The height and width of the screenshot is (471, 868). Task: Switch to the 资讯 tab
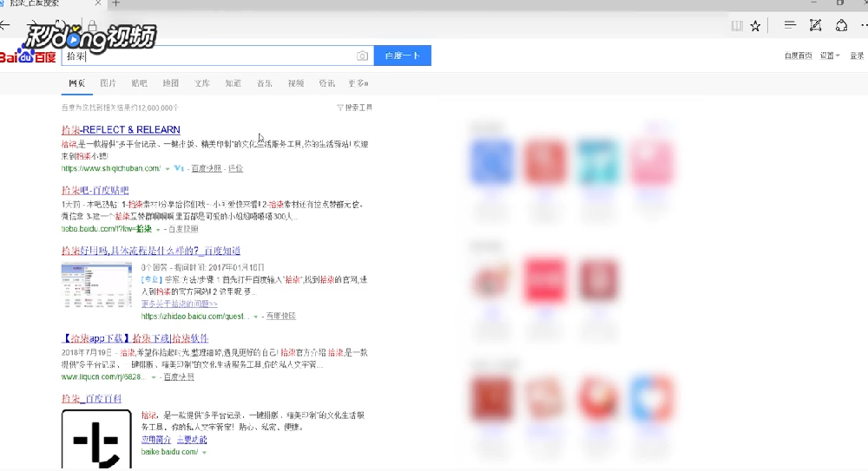[x=326, y=83]
